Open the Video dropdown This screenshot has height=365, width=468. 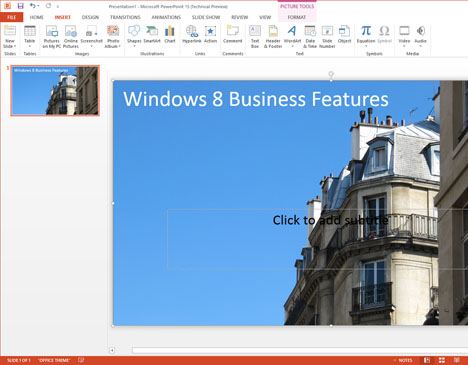click(x=404, y=47)
